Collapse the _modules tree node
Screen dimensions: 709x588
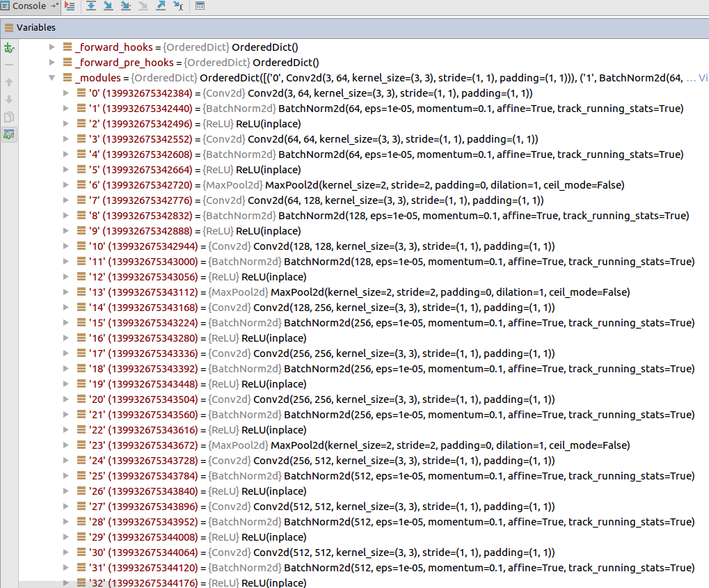[x=51, y=78]
